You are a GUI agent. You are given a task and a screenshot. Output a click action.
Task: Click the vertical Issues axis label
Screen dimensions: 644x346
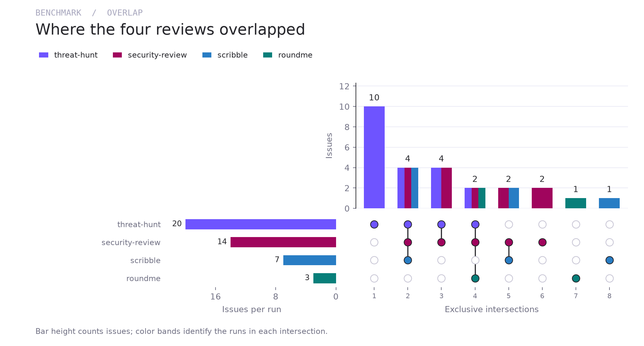pos(329,146)
